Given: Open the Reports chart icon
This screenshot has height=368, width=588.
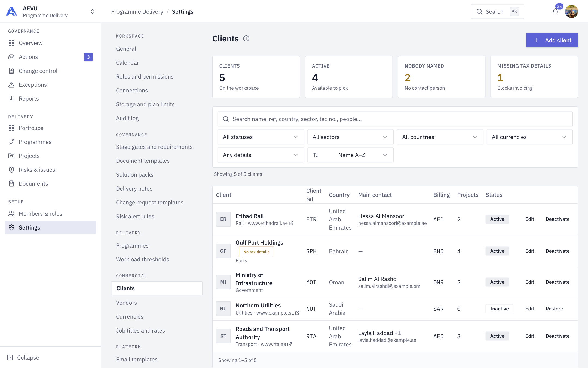Looking at the screenshot, I should pyautogui.click(x=11, y=99).
